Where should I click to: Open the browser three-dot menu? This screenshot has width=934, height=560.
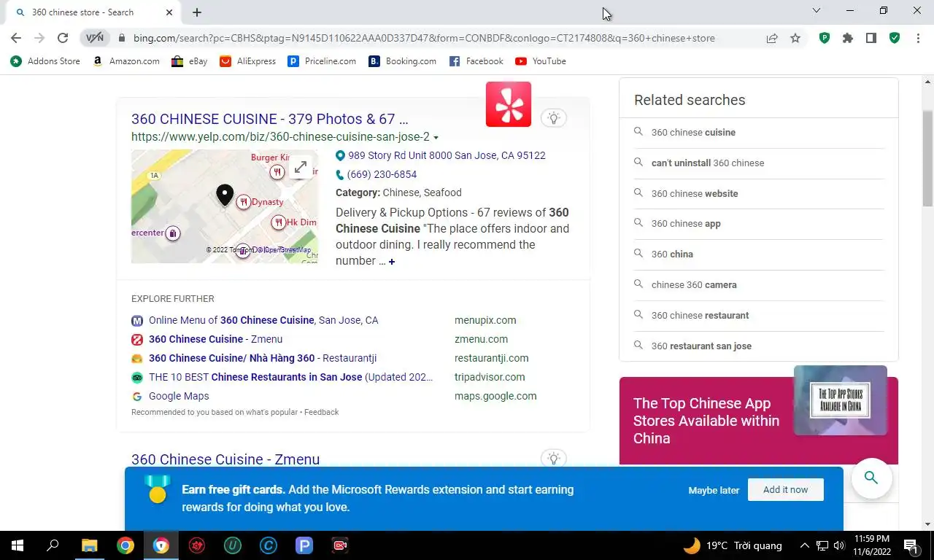pyautogui.click(x=918, y=38)
